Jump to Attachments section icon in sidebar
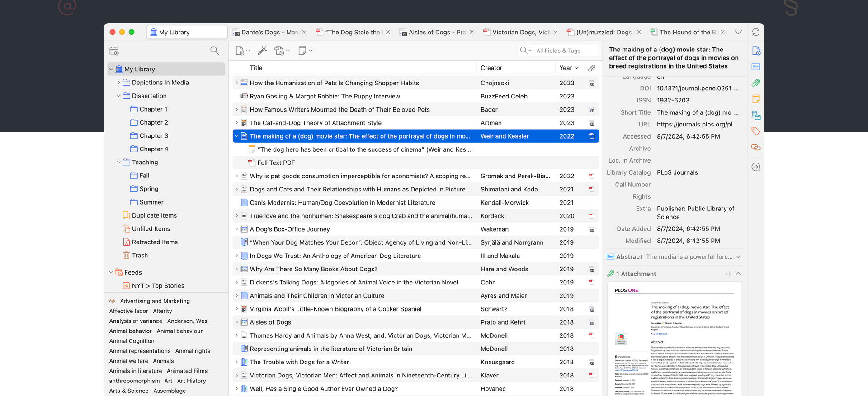 pos(755,83)
